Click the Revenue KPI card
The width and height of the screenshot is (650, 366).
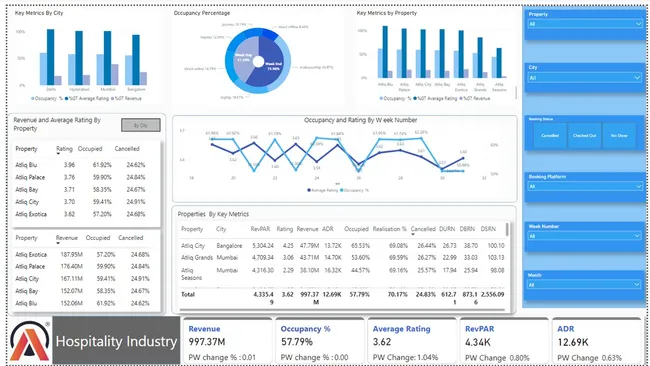[227, 342]
